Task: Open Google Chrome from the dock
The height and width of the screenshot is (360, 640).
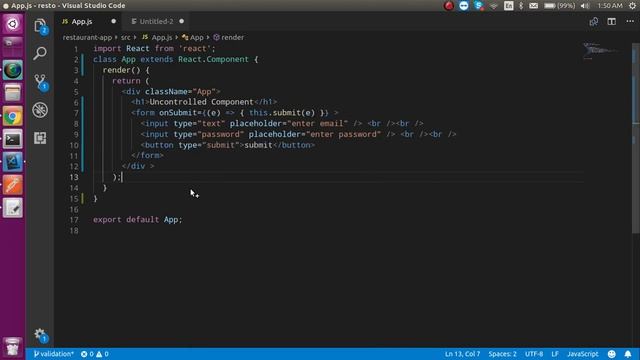Action: (13, 116)
